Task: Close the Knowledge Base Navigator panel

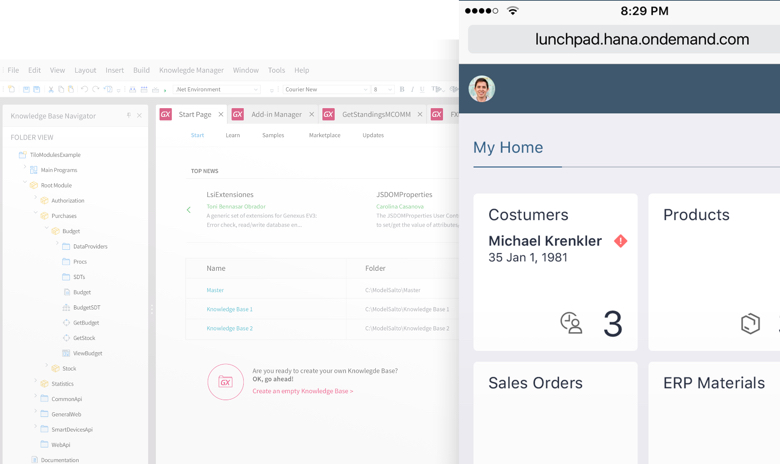Action: point(139,115)
